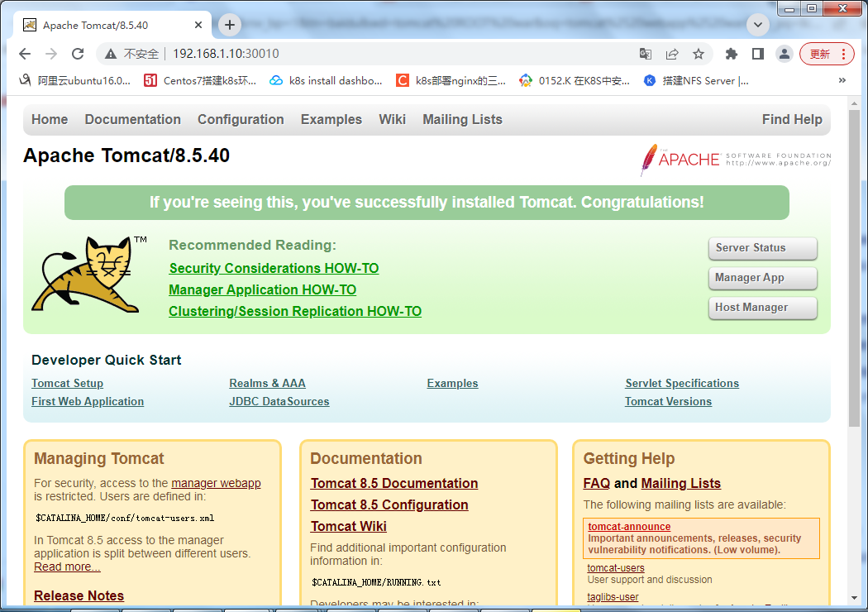The width and height of the screenshot is (868, 612).
Task: Open the Release Notes link
Action: (x=79, y=595)
